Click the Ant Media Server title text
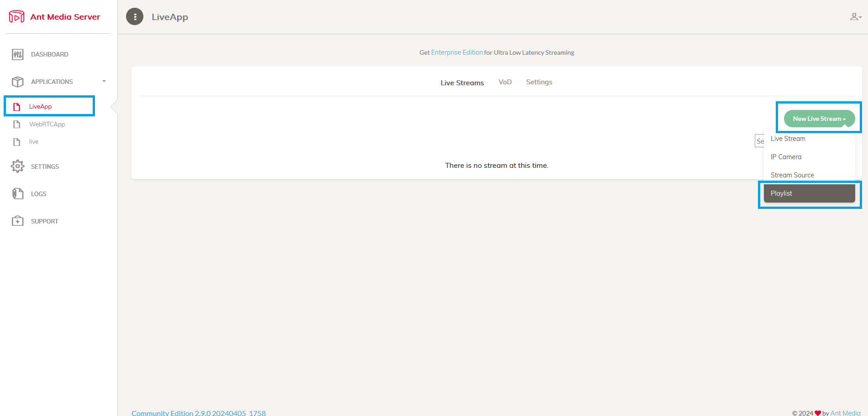 [x=65, y=17]
